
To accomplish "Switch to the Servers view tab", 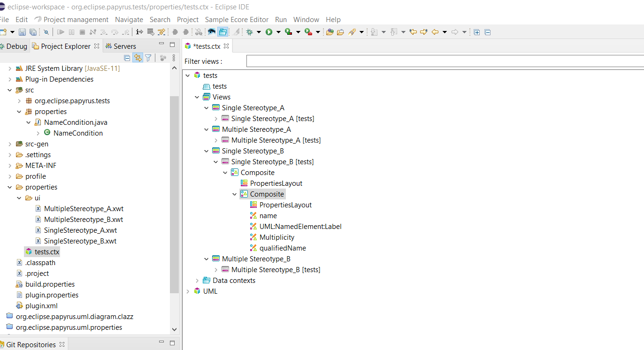I will pos(121,46).
